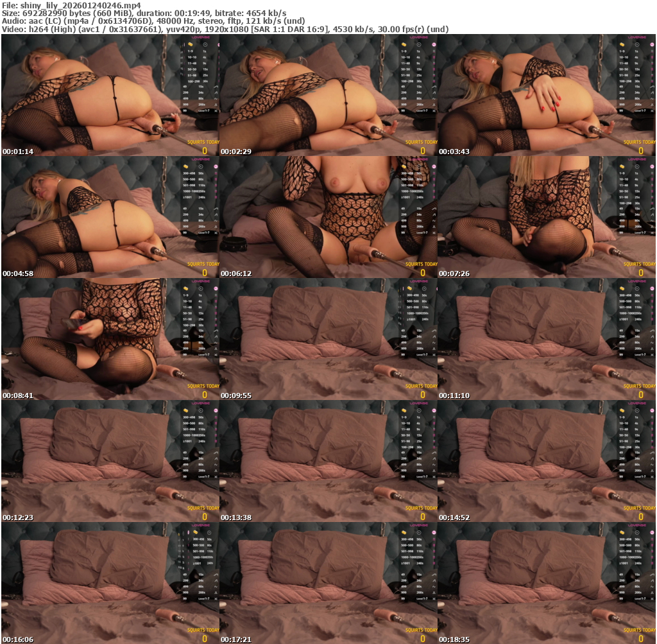This screenshot has height=644, width=657.
Task: Click the frame timestamped 00:07:26
Action: tap(547, 217)
